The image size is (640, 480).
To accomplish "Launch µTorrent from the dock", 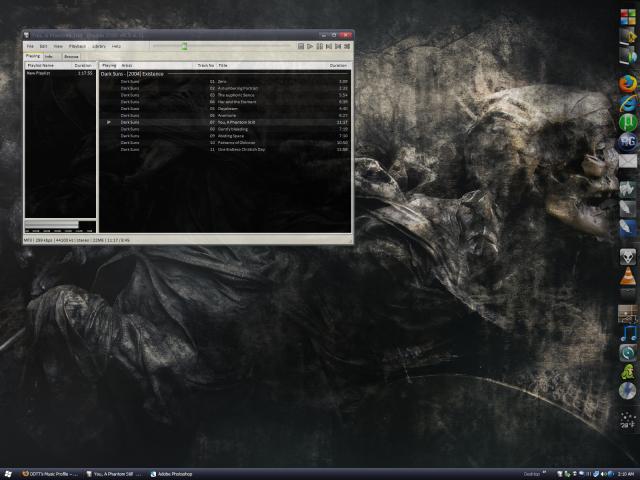I will tap(627, 123).
